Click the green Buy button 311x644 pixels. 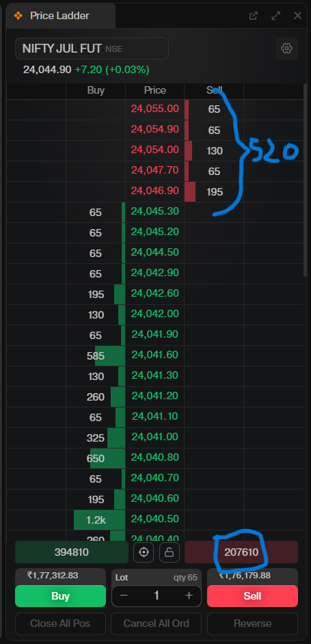(x=60, y=596)
